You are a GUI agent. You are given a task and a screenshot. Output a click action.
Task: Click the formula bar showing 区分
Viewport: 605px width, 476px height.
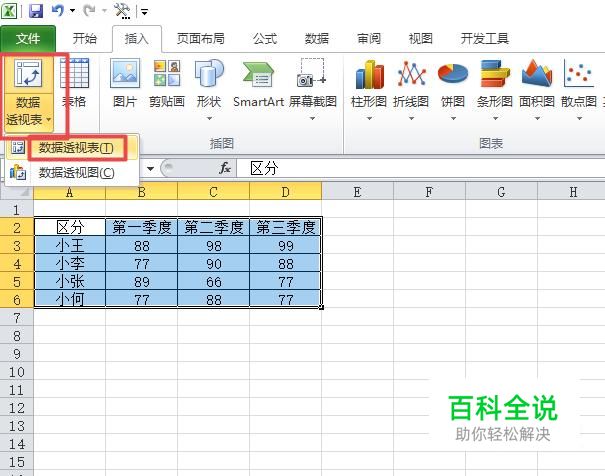coord(421,169)
